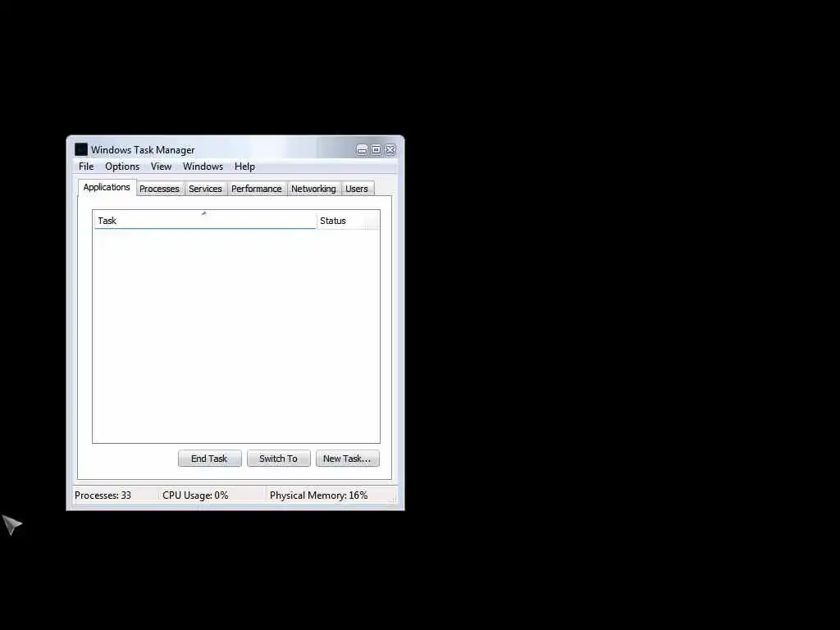
Task: Click the Switch To button
Action: (279, 459)
